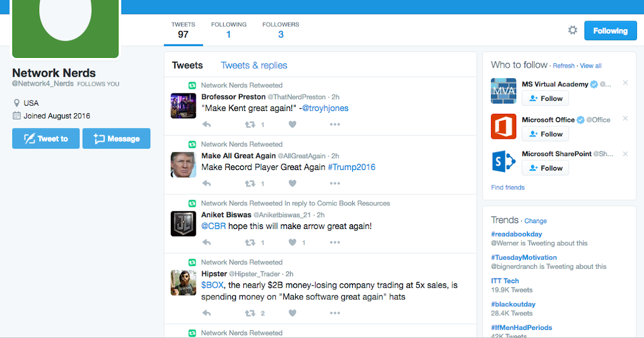Like Brofessor Preston's tweet
Image resolution: width=644 pixels, height=338 pixels.
pos(292,124)
